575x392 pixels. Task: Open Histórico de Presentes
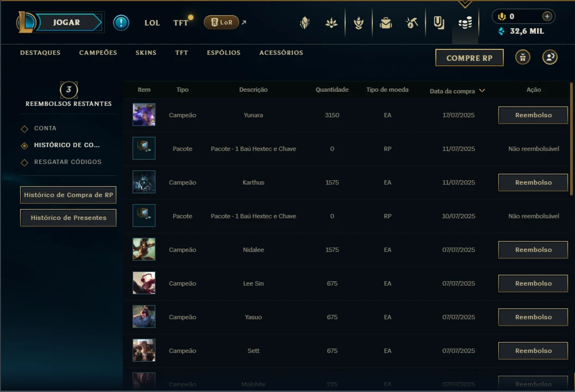[68, 218]
